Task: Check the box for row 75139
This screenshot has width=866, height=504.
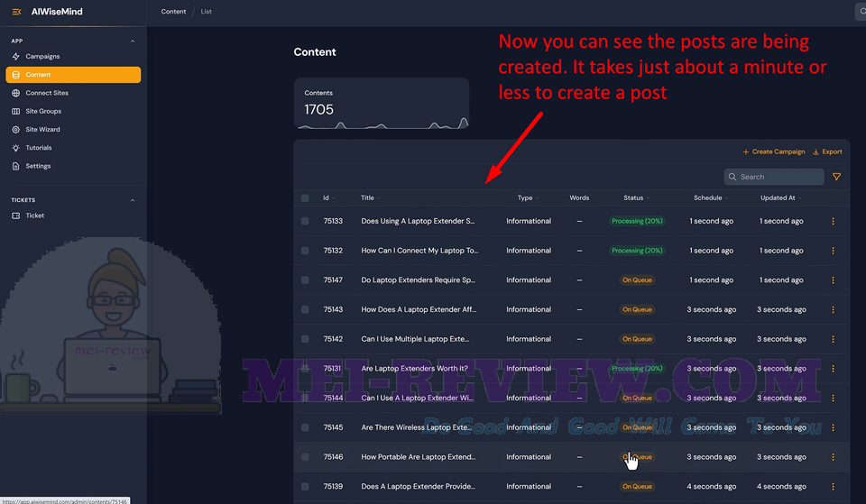Action: pos(305,486)
